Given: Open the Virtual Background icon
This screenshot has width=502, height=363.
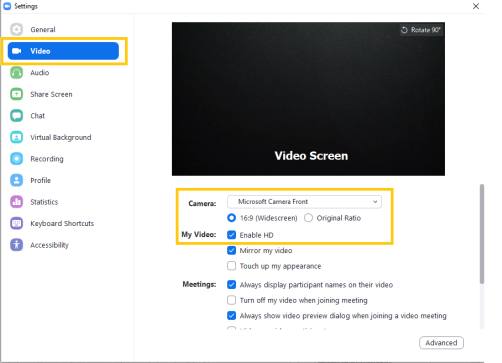Looking at the screenshot, I should click(x=16, y=137).
